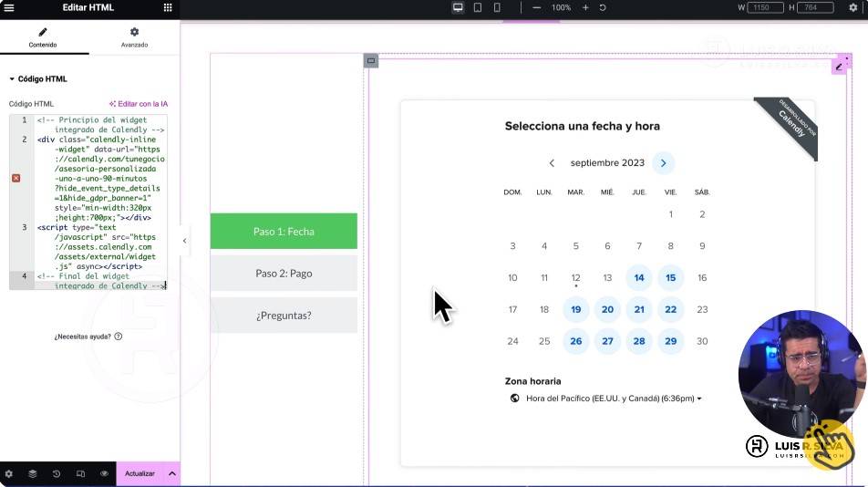Select the Paso 1: Fecha tab
Viewport: 868px width, 487px height.
pos(284,232)
